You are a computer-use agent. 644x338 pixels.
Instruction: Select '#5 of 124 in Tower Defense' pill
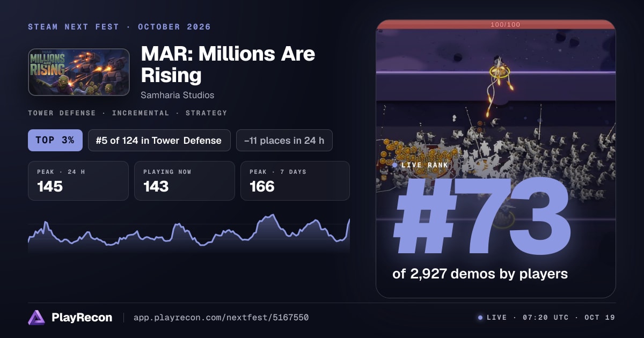point(159,141)
